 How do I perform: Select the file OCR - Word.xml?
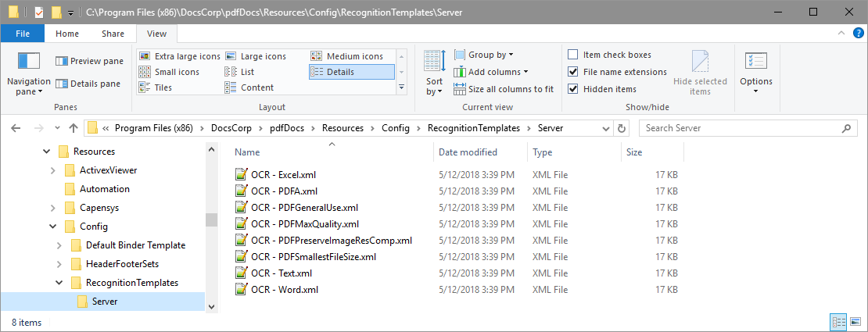276,289
